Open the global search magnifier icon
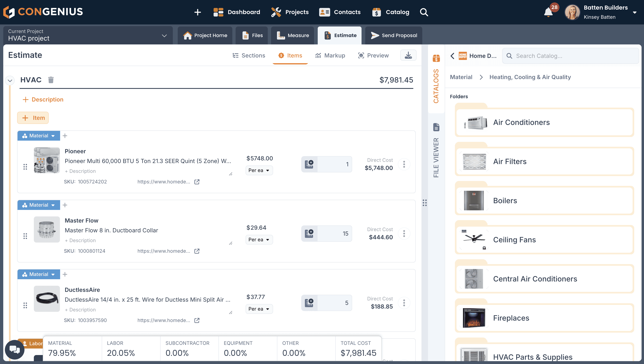Viewport: 644px width, 364px height. (x=424, y=12)
